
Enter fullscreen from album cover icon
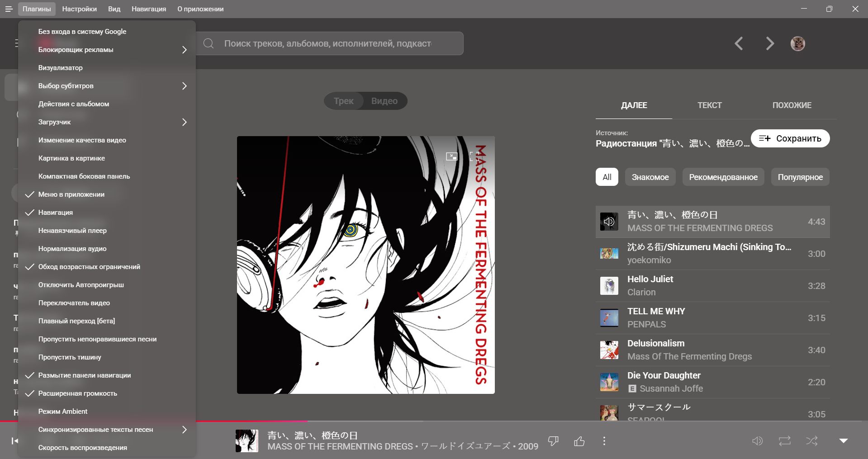474,156
